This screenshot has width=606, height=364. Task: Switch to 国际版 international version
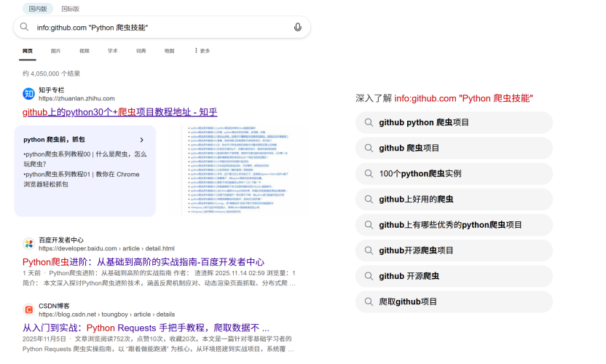71,9
